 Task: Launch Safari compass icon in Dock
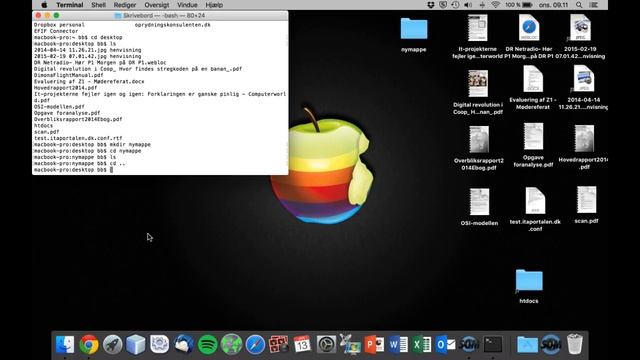(x=255, y=344)
